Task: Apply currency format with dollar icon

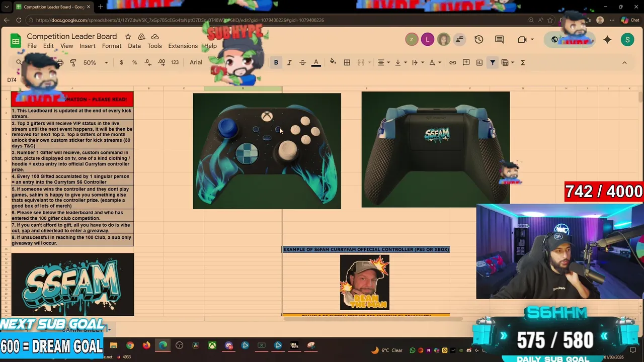Action: pyautogui.click(x=121, y=62)
